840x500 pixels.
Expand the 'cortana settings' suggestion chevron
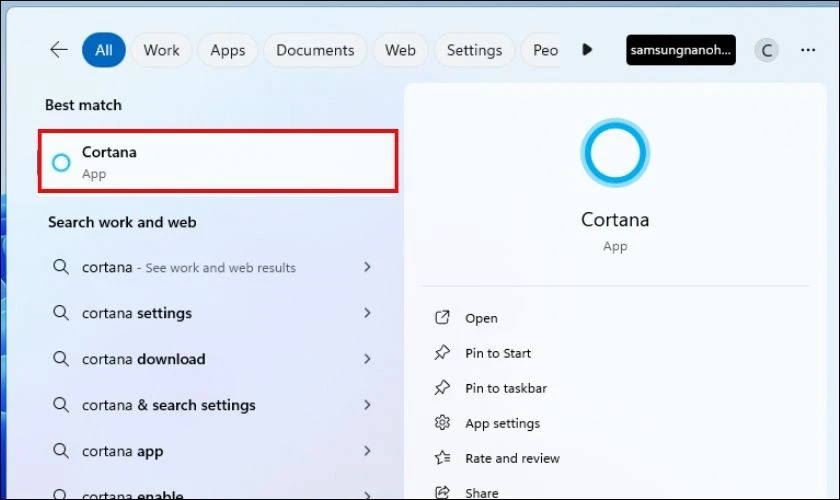coord(367,312)
